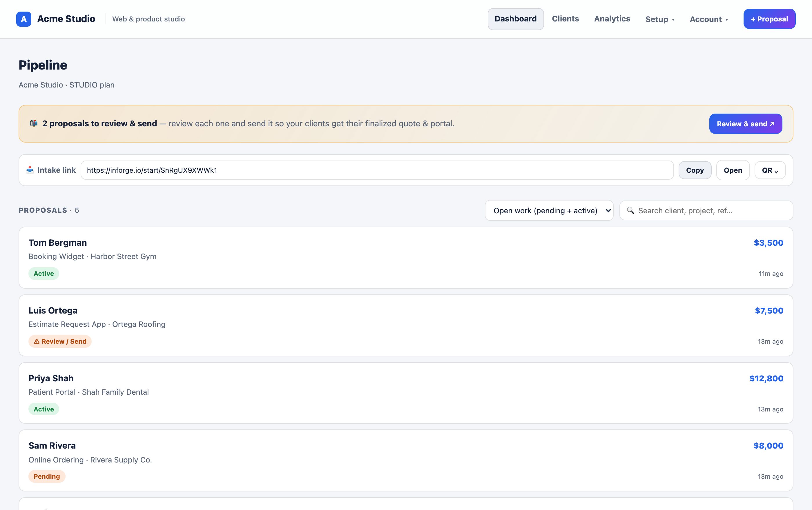Click the $8,000 amount
This screenshot has height=510, width=812.
pos(768,446)
